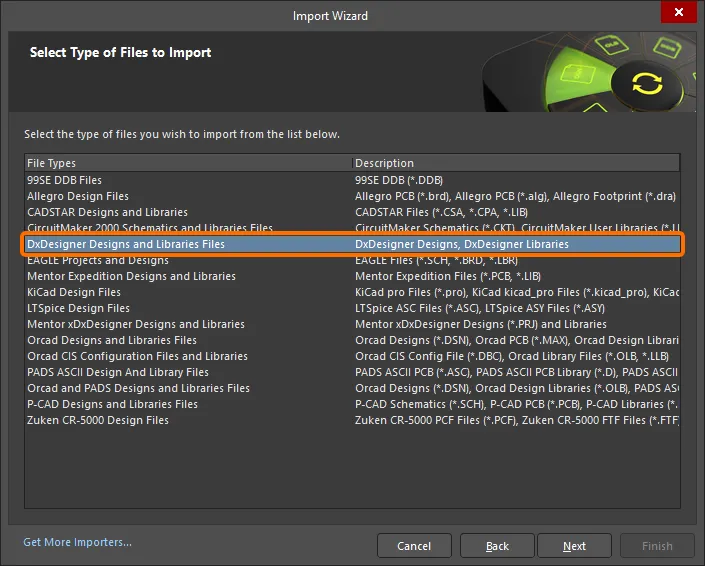The height and width of the screenshot is (566, 705).
Task: Click the Allegro PCB (*.brd) description cell
Action: tap(515, 196)
